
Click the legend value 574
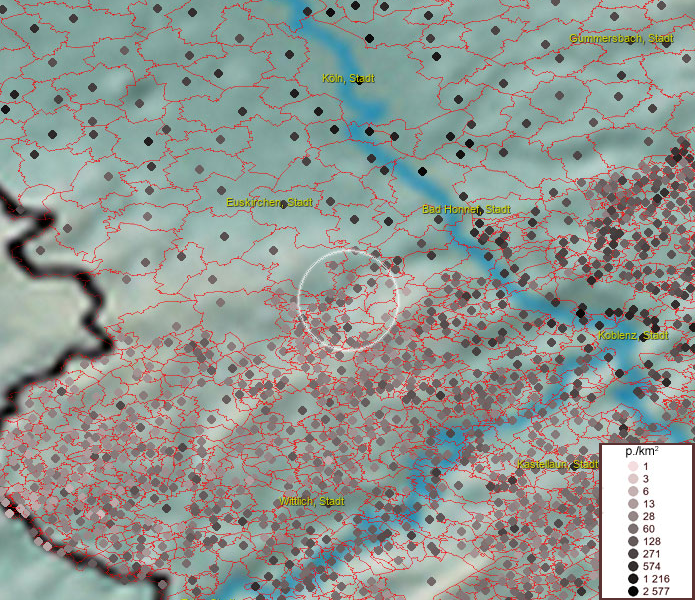[652, 566]
